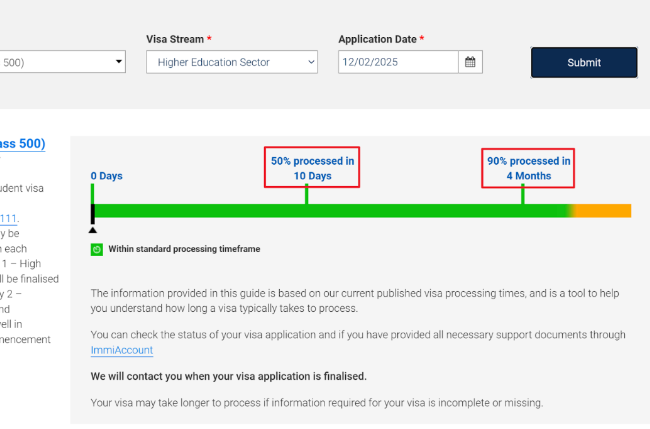
Task: Click the black triangle marker below bar
Action: pos(93,230)
